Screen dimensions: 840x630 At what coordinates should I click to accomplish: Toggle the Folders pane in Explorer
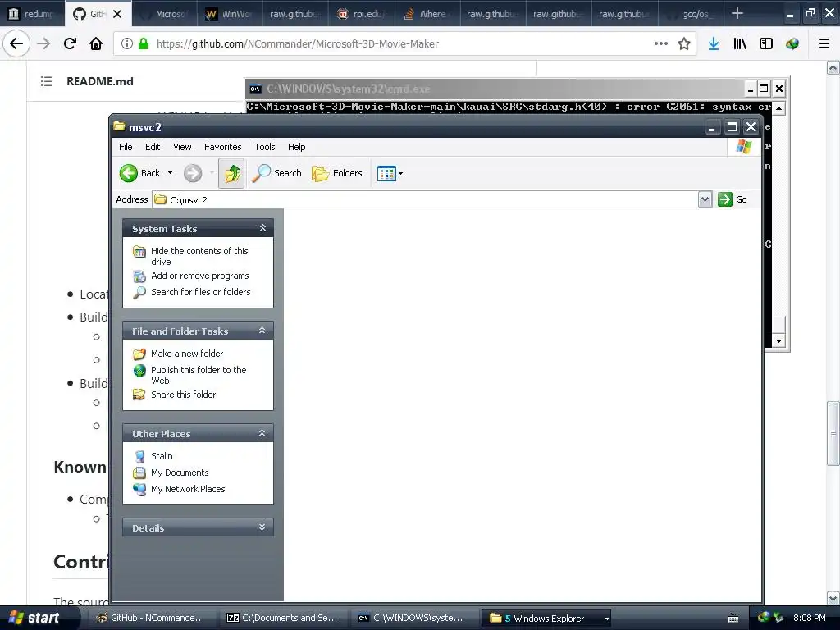click(337, 173)
